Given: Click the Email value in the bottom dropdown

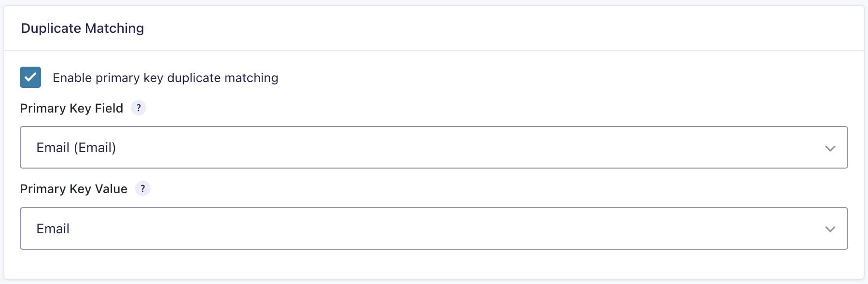Looking at the screenshot, I should tap(52, 228).
